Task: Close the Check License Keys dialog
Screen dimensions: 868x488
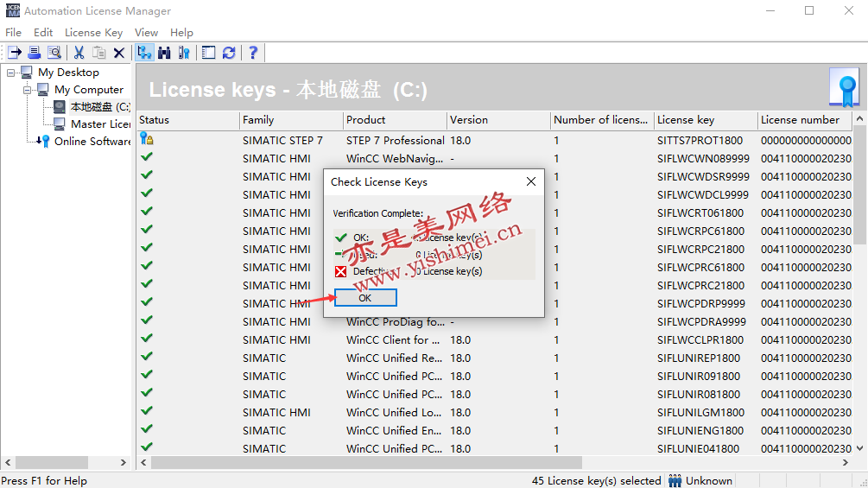Action: [x=531, y=181]
